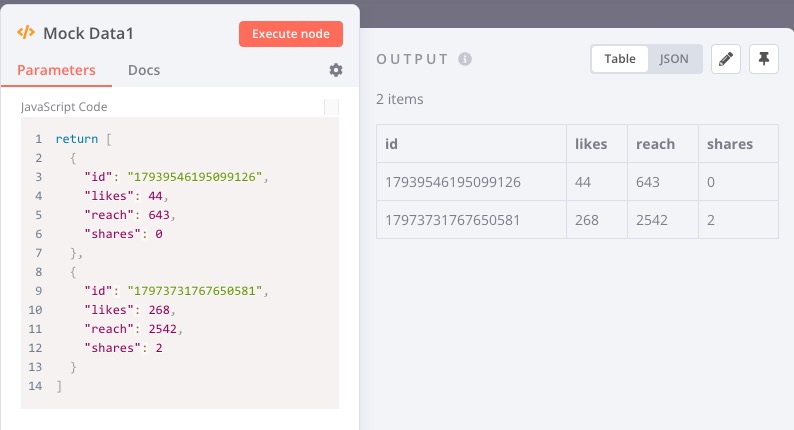Click the small box above the code editor
Image resolution: width=794 pixels, height=430 pixels.
click(331, 107)
